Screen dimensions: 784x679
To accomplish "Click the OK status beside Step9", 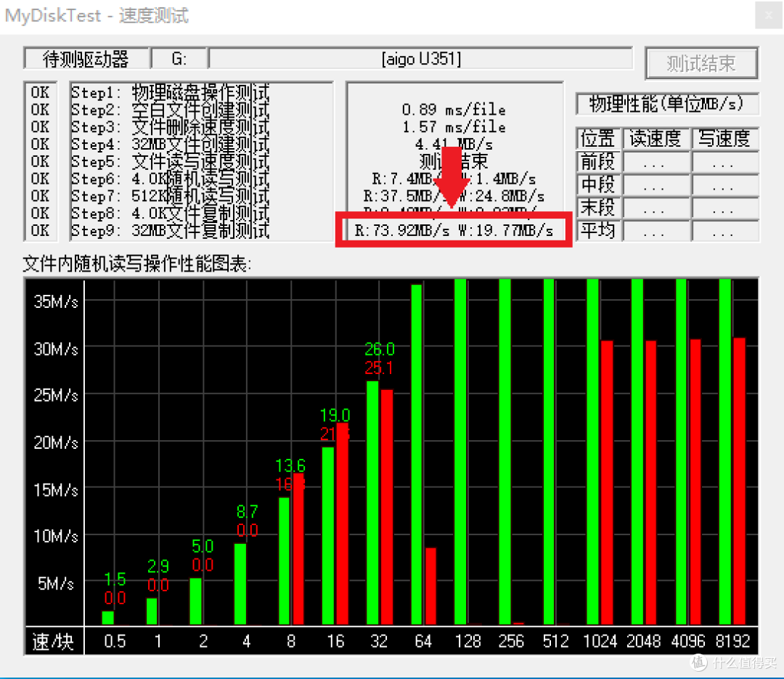I will pyautogui.click(x=40, y=231).
